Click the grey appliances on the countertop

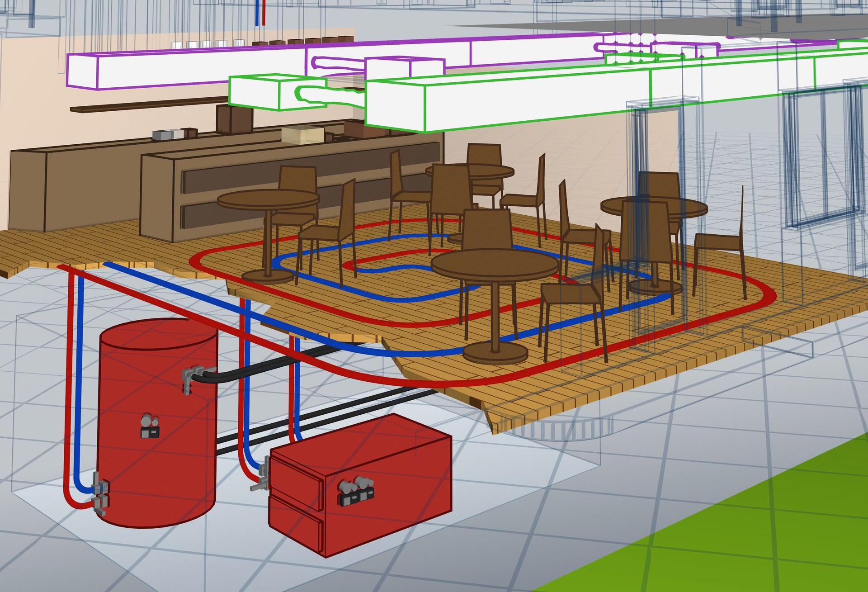point(168,134)
